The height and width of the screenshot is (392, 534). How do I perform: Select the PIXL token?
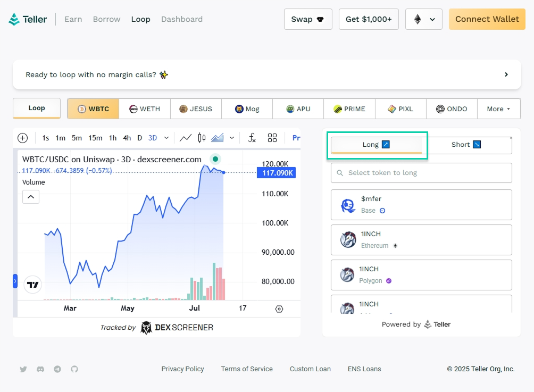point(400,109)
